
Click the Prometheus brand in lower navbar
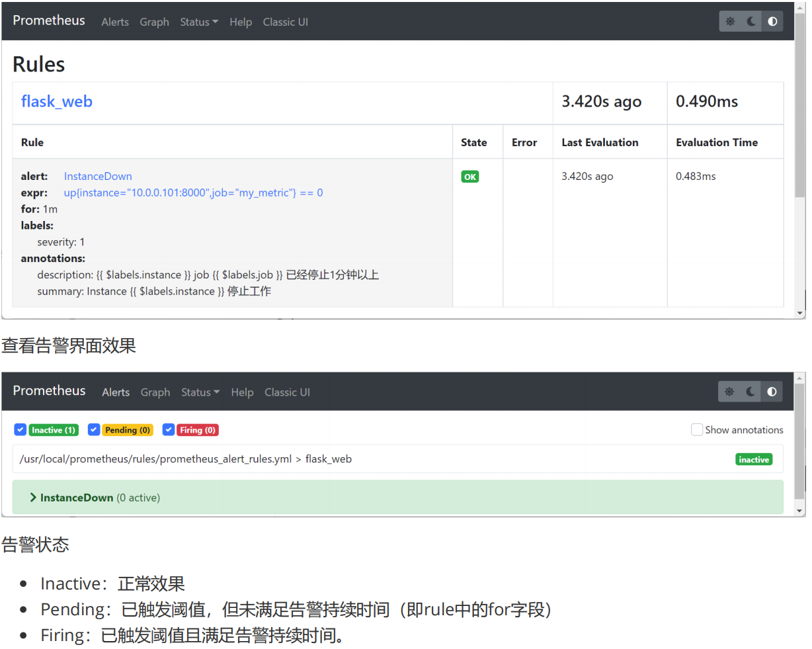[x=49, y=390]
